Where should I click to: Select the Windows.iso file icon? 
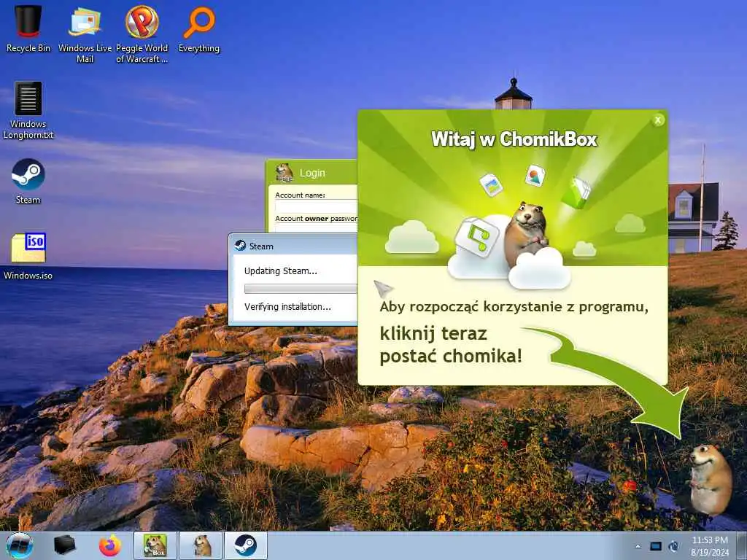tap(28, 257)
